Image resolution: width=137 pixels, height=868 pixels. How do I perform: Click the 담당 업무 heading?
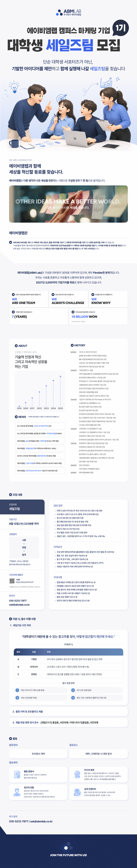tap(58, 505)
